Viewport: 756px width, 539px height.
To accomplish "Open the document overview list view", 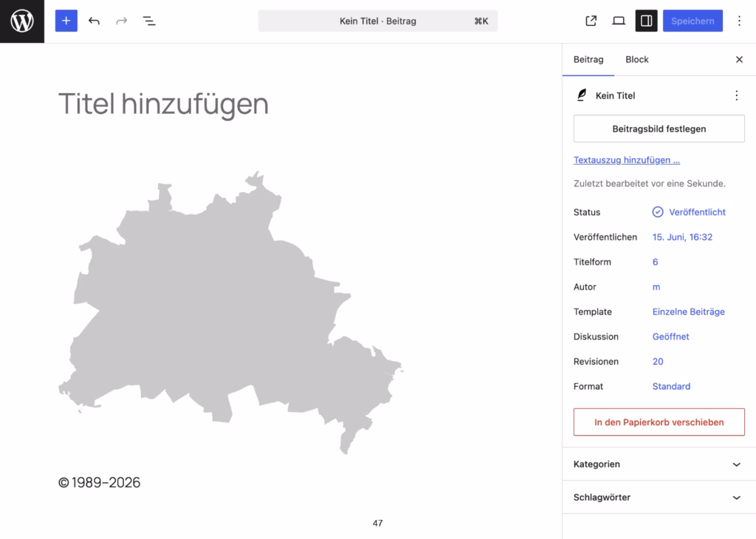I will tap(149, 21).
